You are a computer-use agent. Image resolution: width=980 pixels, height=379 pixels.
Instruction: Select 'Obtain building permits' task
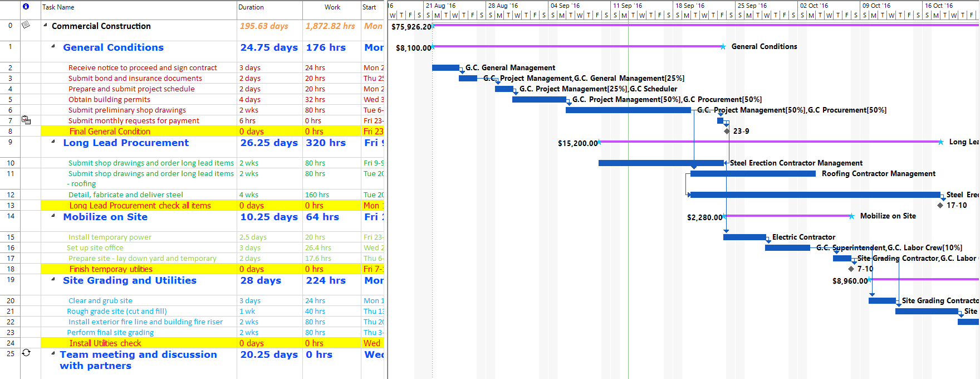pos(109,99)
